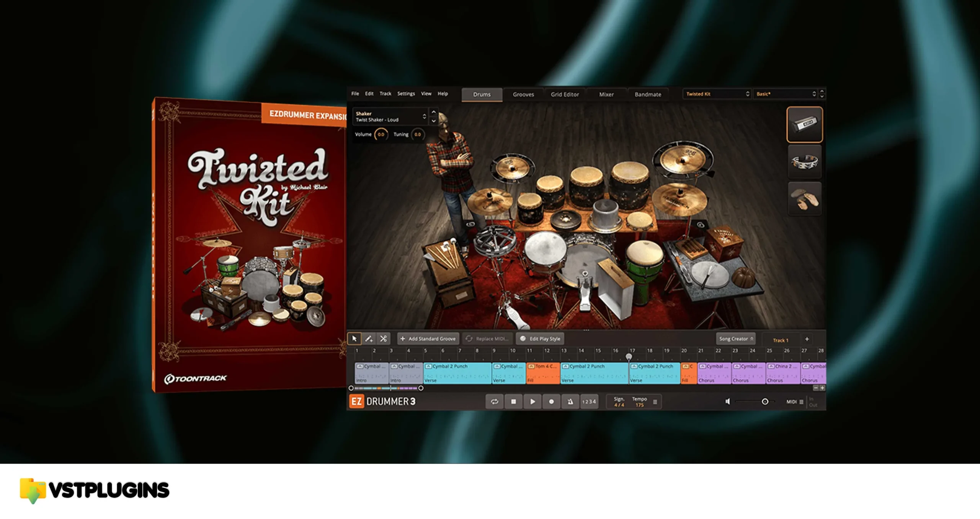The height and width of the screenshot is (519, 980).
Task: Select the shaker percussion thumbnail
Action: tap(805, 124)
